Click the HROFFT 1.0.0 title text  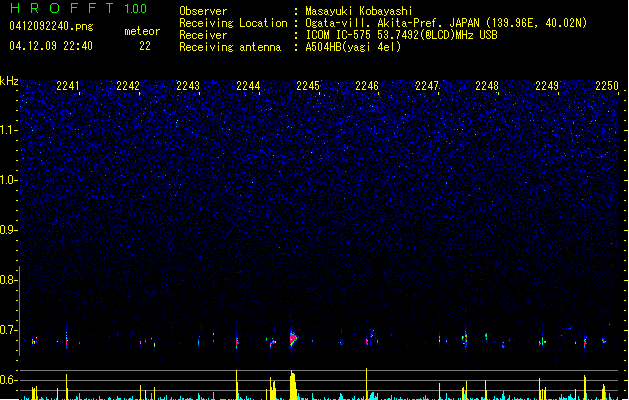(x=78, y=8)
